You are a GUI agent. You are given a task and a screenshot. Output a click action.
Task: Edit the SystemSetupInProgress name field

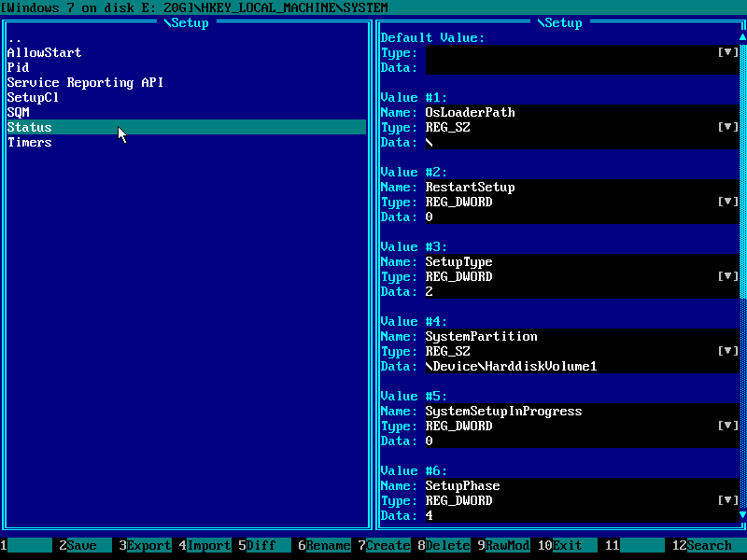[582, 411]
